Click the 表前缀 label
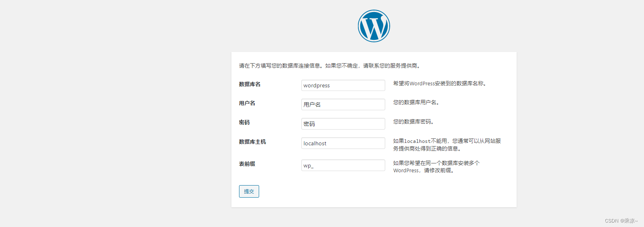Image resolution: width=644 pixels, height=227 pixels. coord(247,164)
